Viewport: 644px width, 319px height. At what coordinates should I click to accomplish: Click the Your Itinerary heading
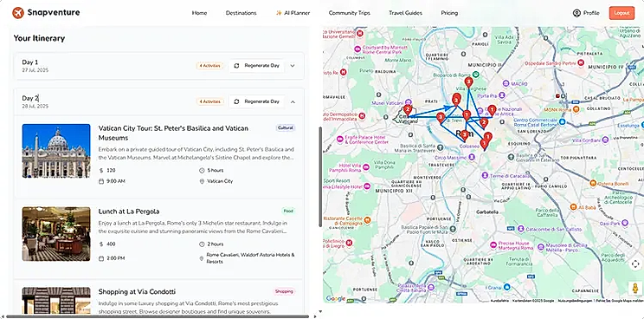[x=39, y=38]
